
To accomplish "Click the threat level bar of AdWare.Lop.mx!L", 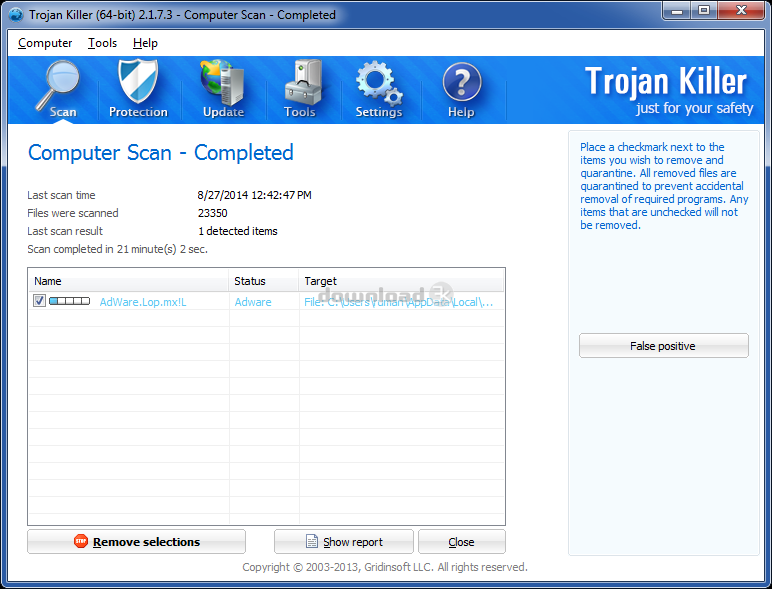I will tap(69, 301).
